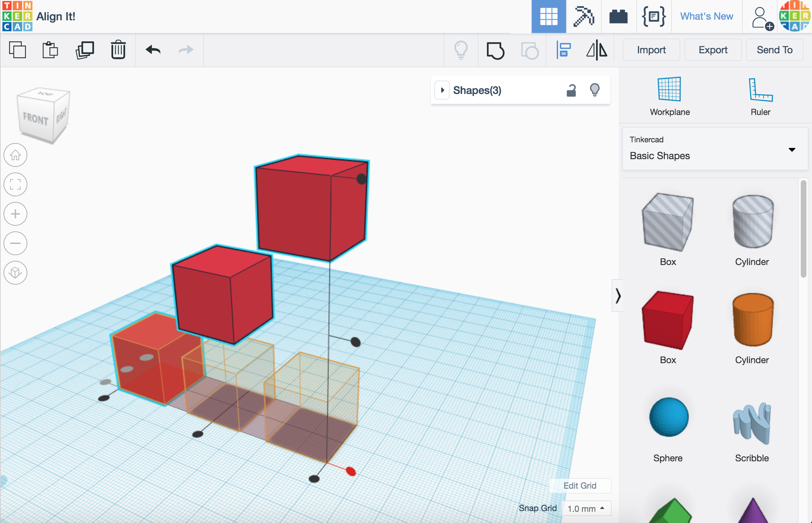Redo the last action
812x523 pixels.
pyautogui.click(x=186, y=50)
